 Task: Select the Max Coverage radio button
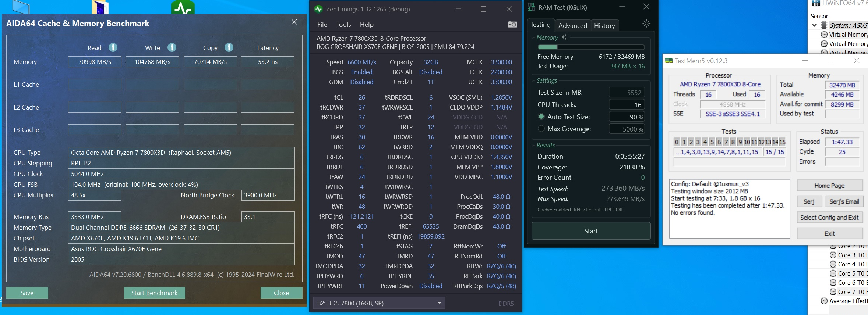point(541,129)
